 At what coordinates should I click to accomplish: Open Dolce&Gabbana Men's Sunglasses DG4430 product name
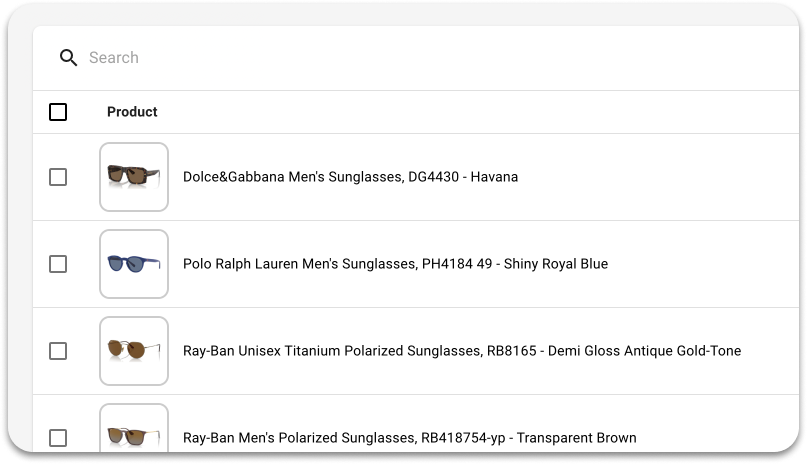coord(350,177)
